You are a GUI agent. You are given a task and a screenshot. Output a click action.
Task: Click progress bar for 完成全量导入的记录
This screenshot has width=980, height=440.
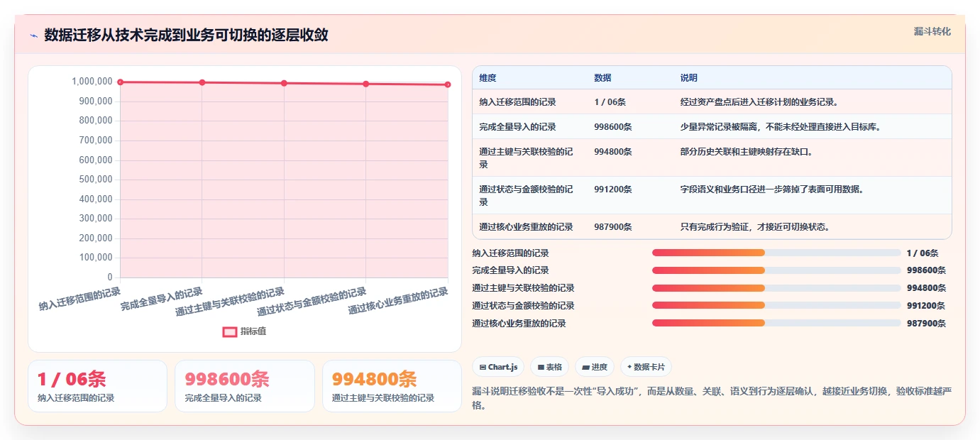coord(776,270)
